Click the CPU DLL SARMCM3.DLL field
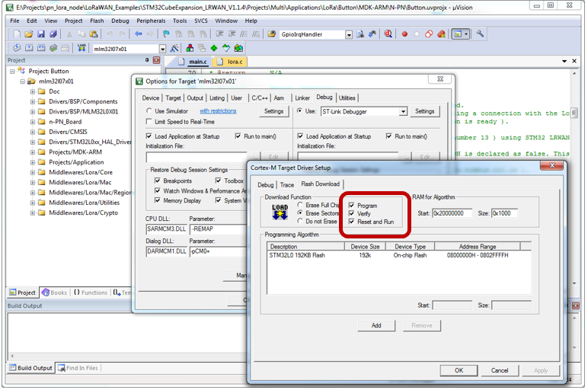This screenshot has width=588, height=390. coord(166,229)
